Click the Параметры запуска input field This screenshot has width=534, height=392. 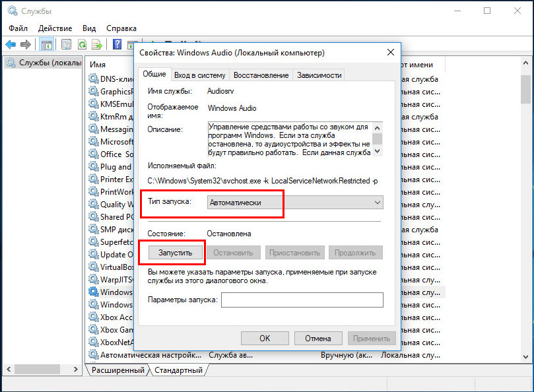pos(302,300)
